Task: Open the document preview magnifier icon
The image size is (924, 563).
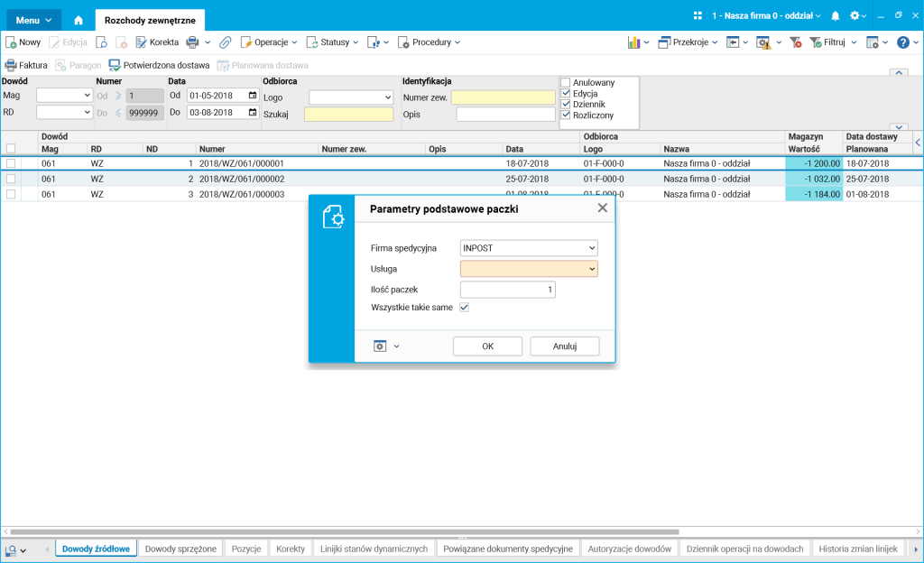Action: (101, 42)
